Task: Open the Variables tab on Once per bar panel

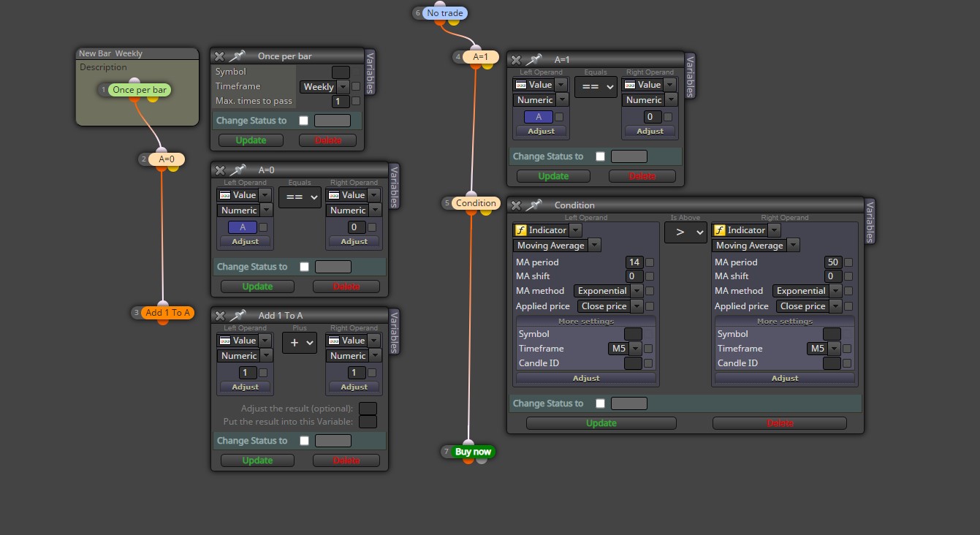Action: point(370,73)
